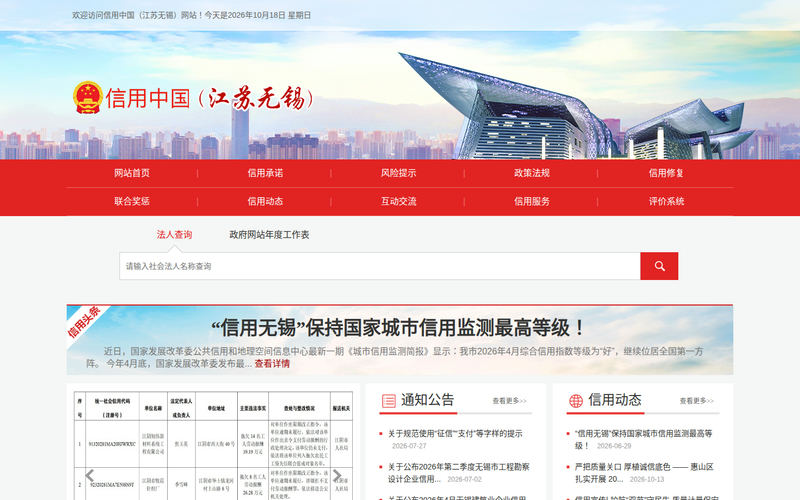Click the left carousel arrow on table image

tap(90, 476)
